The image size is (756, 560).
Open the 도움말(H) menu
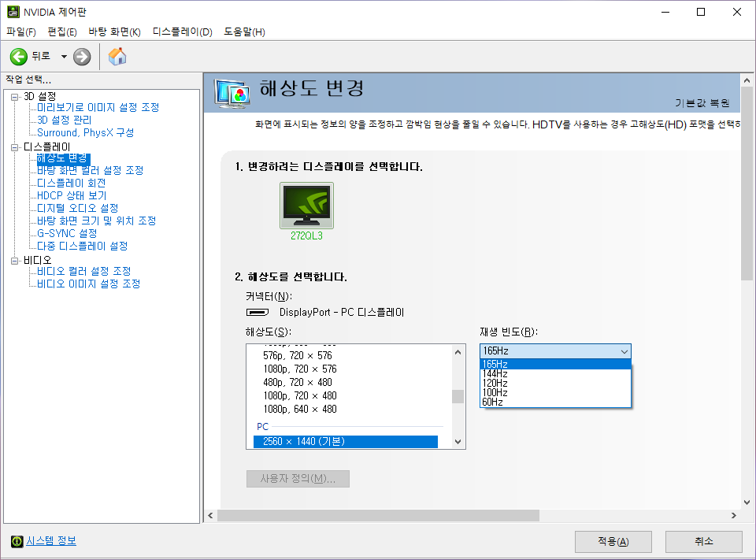[244, 32]
